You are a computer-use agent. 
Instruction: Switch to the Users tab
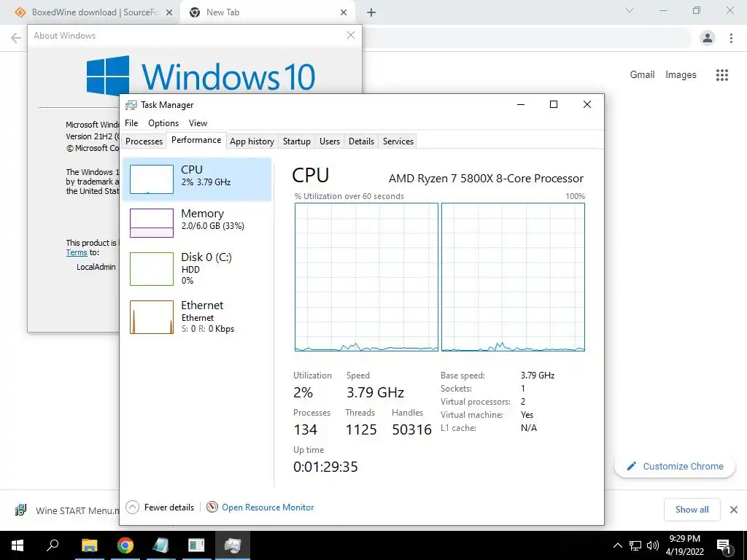[330, 141]
